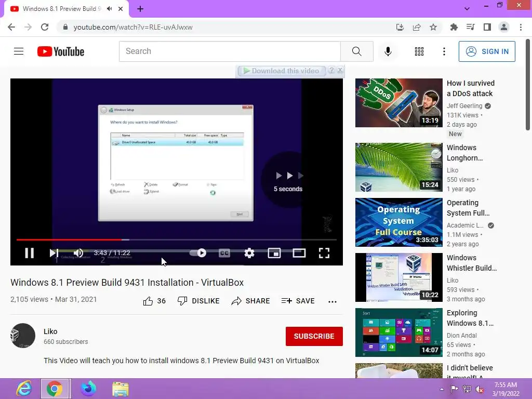
Task: Go forward in browser history
Action: click(x=28, y=27)
